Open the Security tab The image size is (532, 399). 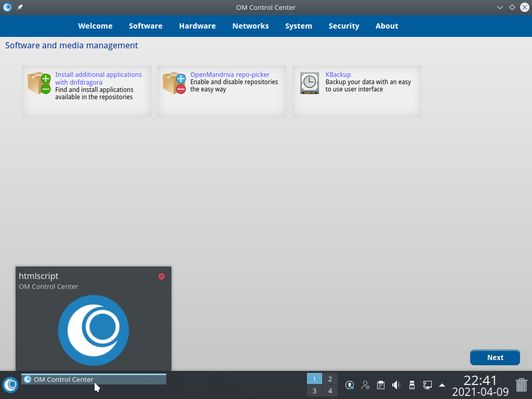[x=344, y=26]
